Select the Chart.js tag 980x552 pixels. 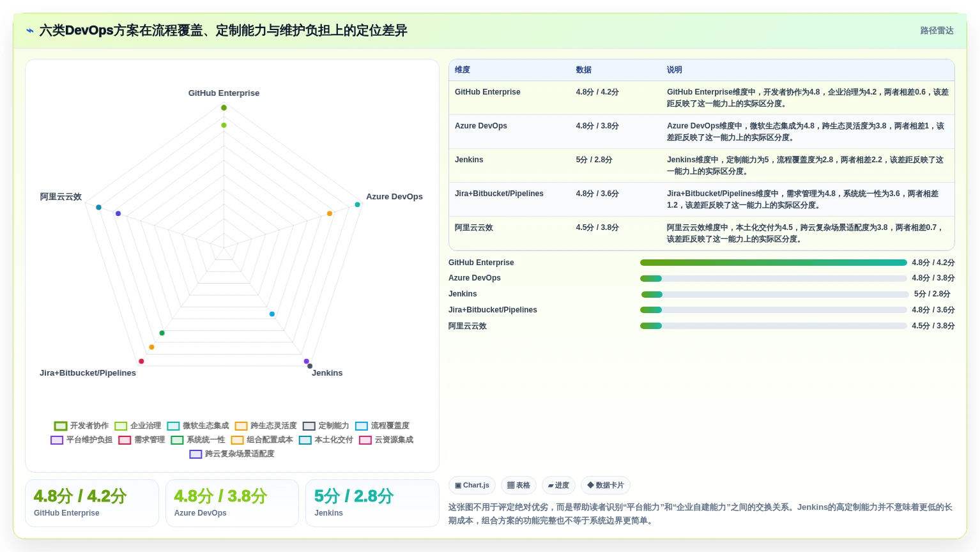(472, 486)
